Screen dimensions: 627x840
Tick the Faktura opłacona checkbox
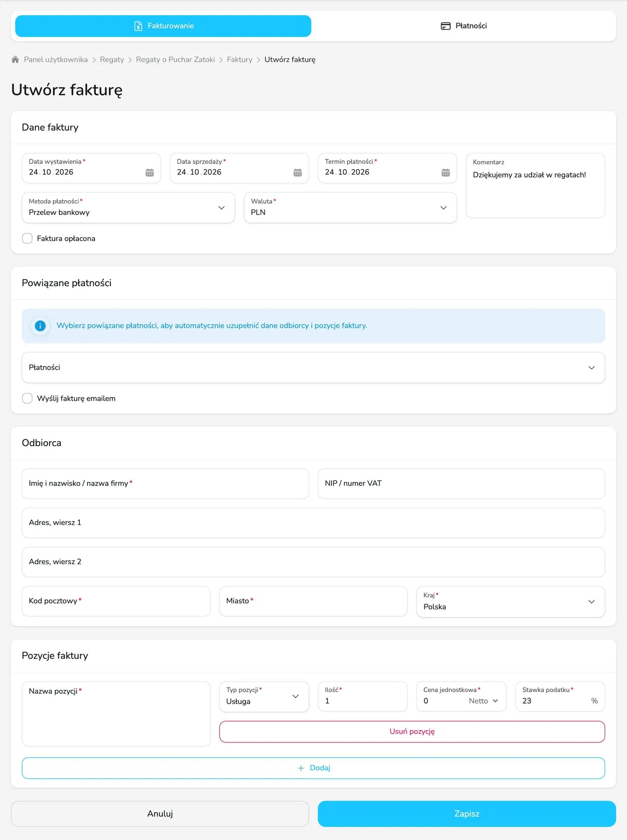click(27, 238)
